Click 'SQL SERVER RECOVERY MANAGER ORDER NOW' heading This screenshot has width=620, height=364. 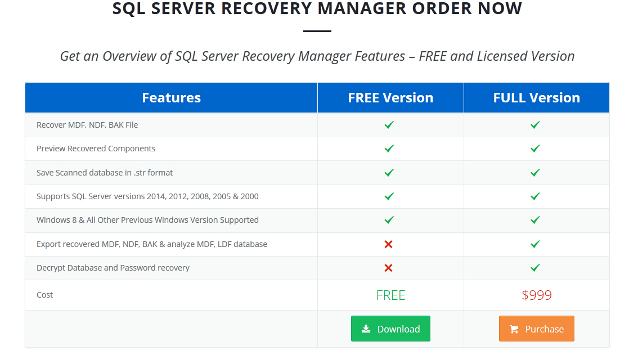point(317,8)
